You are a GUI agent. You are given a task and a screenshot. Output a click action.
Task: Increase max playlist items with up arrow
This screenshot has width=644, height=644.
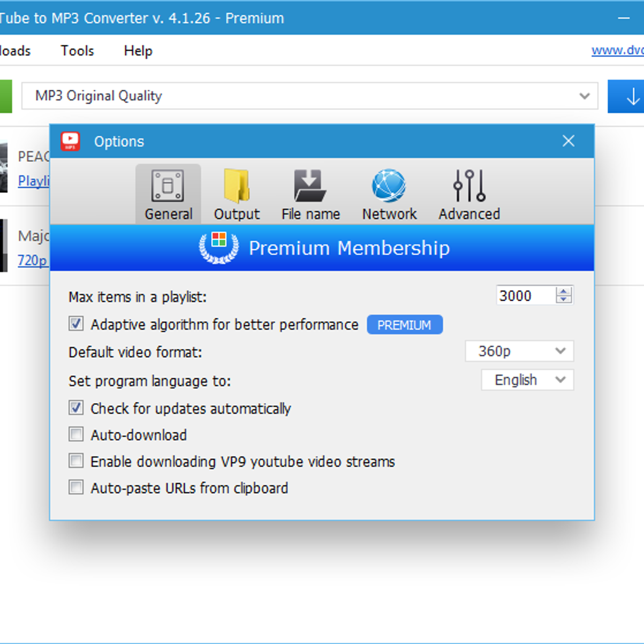point(564,291)
